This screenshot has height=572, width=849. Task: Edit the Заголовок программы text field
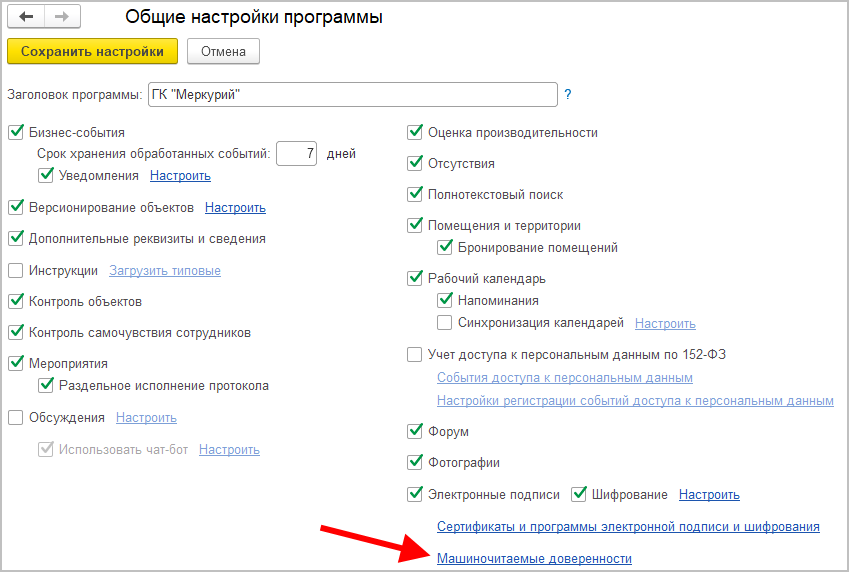351,95
